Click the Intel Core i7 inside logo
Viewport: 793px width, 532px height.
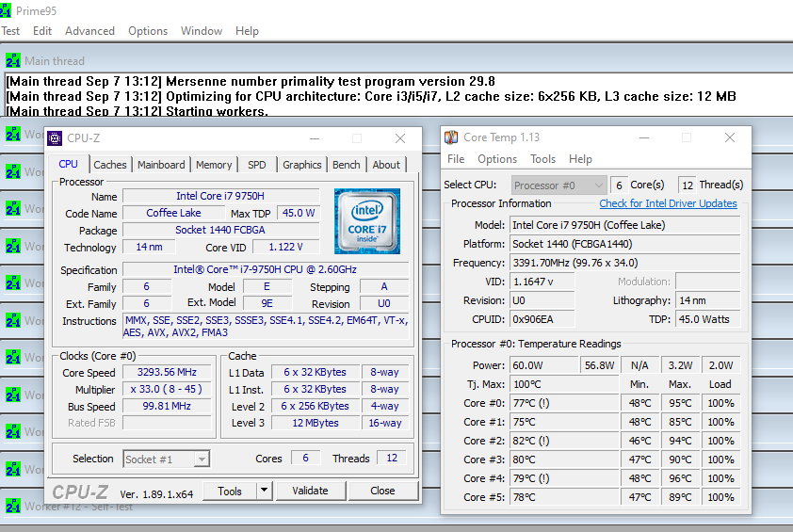pyautogui.click(x=367, y=221)
